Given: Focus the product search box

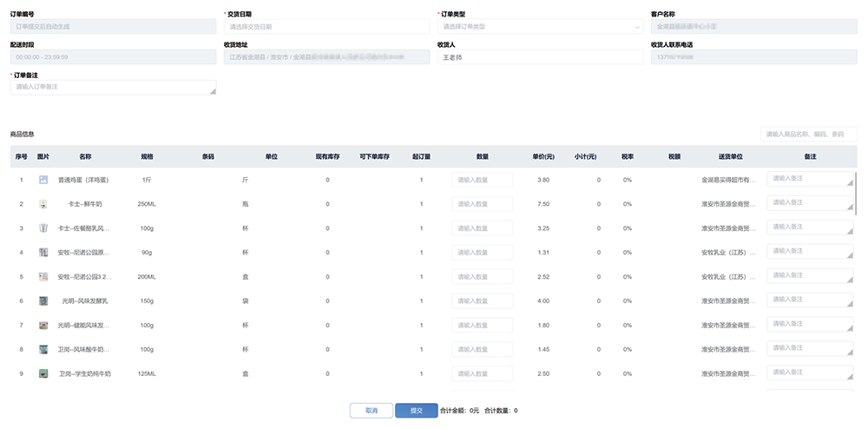Looking at the screenshot, I should click(808, 135).
